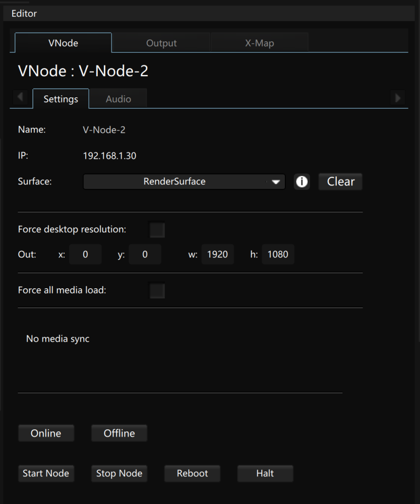The width and height of the screenshot is (420, 504).
Task: Select the VNode tab
Action: [x=63, y=43]
